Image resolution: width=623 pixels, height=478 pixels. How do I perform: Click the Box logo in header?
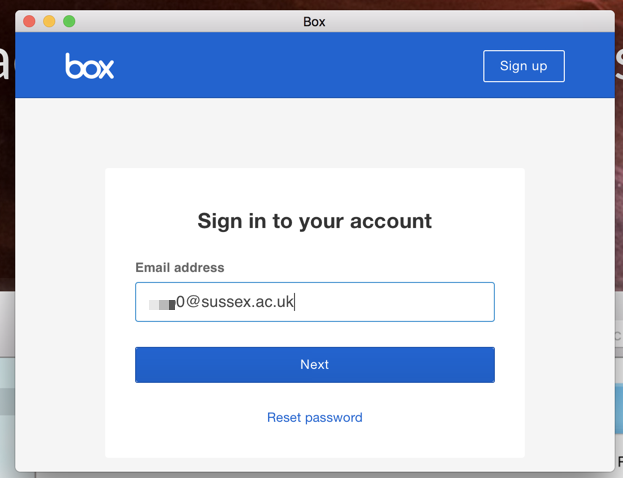click(x=89, y=66)
